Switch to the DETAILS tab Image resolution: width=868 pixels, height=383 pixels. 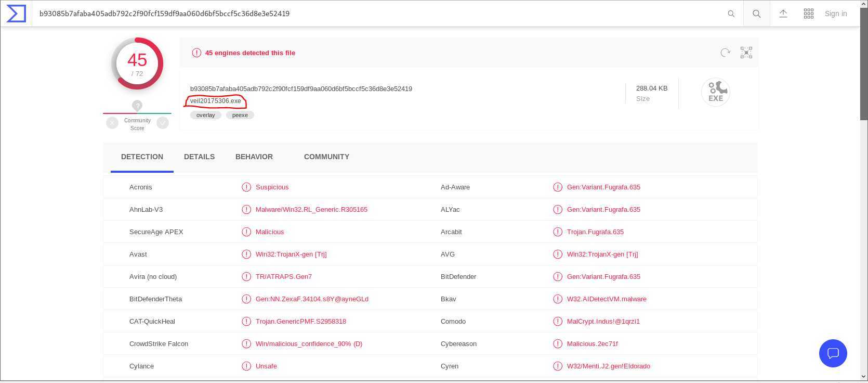pyautogui.click(x=199, y=157)
